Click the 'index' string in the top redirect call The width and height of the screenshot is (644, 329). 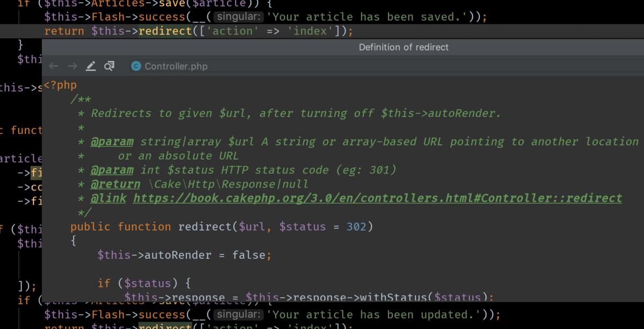click(x=310, y=31)
